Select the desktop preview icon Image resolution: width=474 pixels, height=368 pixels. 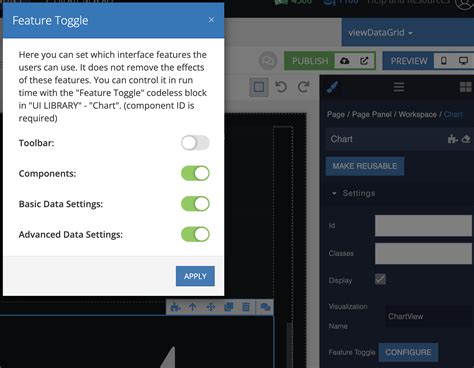pos(463,61)
